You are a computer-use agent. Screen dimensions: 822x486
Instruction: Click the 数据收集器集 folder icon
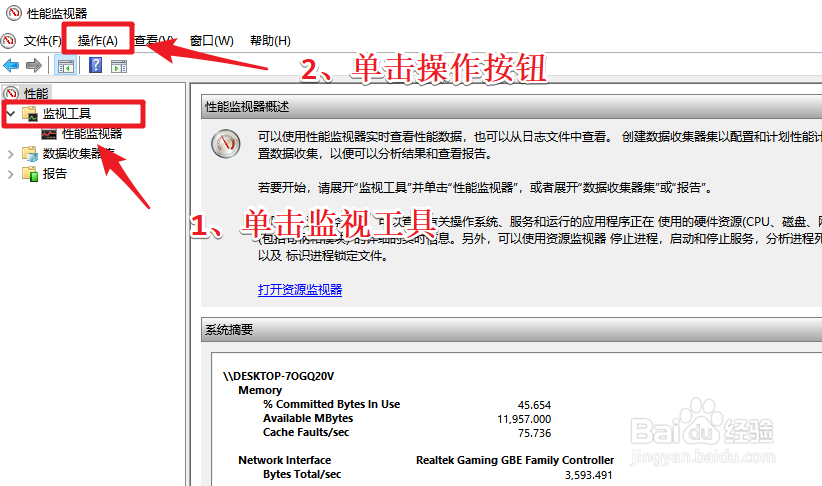point(30,154)
